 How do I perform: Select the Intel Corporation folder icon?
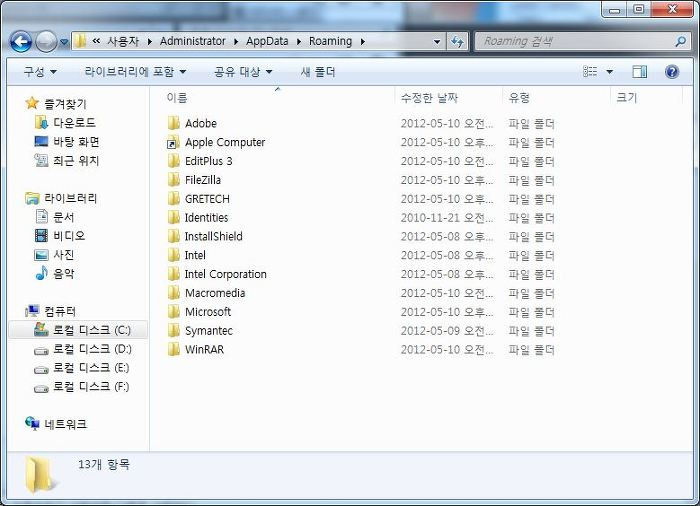[x=173, y=274]
